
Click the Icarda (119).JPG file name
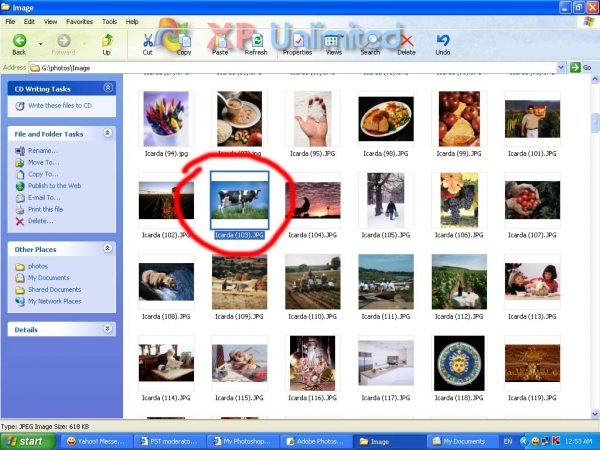532,398
